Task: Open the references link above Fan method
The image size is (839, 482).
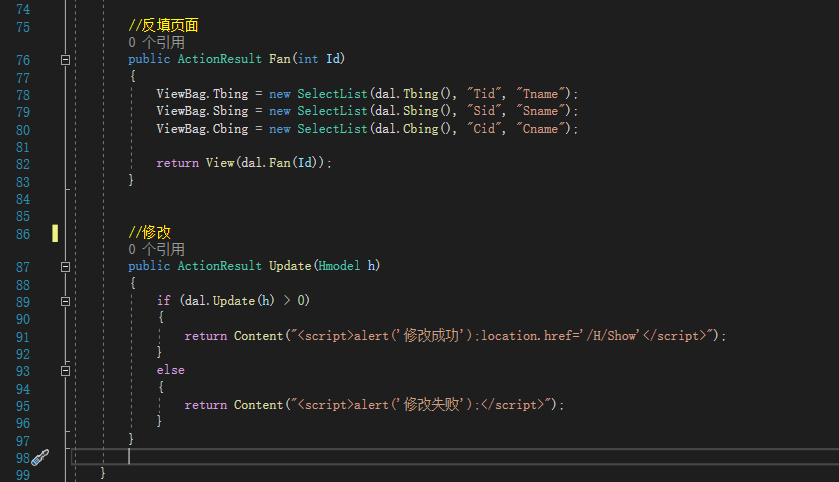Action: [x=156, y=43]
